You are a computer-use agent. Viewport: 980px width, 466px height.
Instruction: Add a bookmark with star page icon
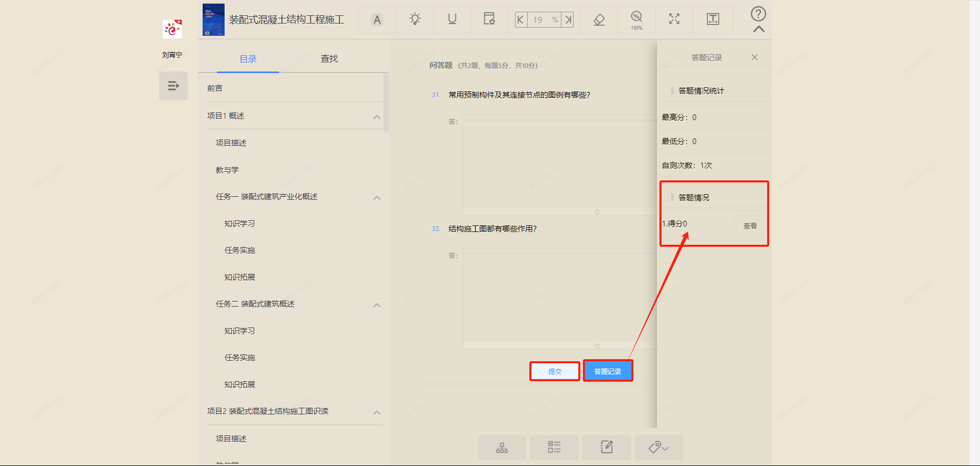pos(489,19)
